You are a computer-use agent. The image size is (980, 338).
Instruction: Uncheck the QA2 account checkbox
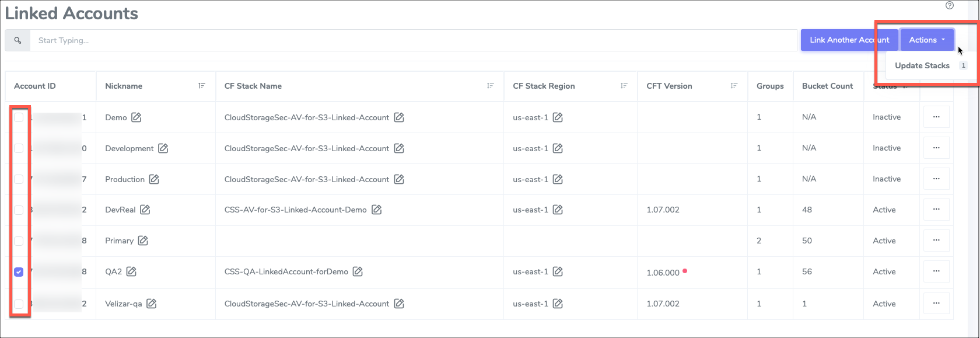pos(19,272)
